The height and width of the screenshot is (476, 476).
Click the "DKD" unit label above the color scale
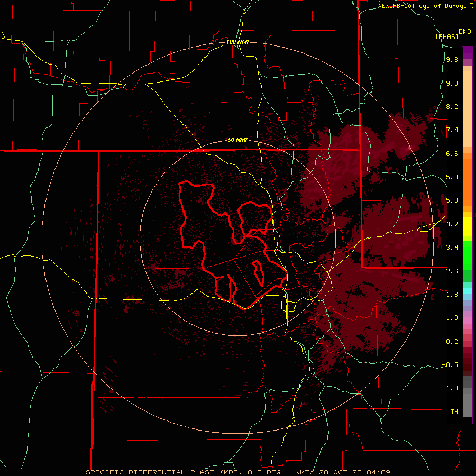coord(464,32)
